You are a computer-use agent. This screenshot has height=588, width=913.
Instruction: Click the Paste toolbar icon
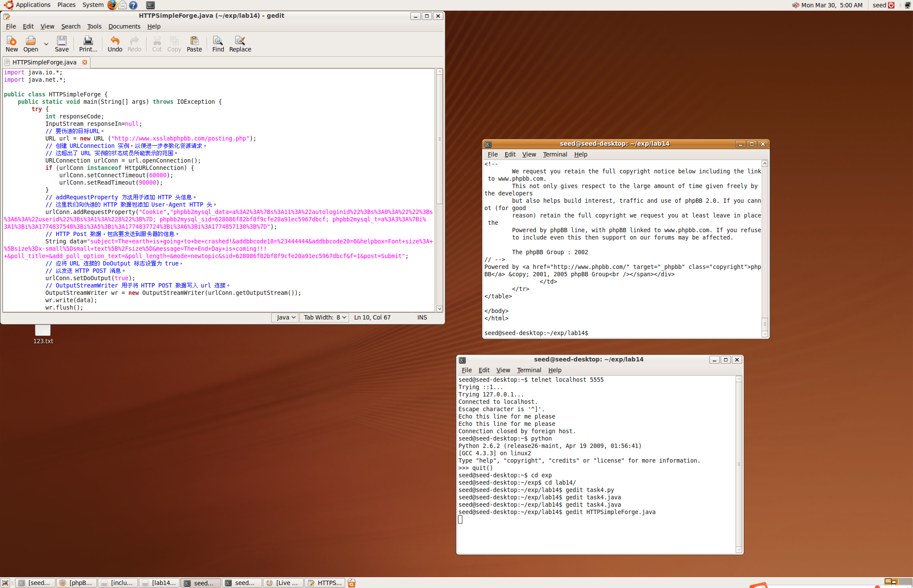[194, 44]
